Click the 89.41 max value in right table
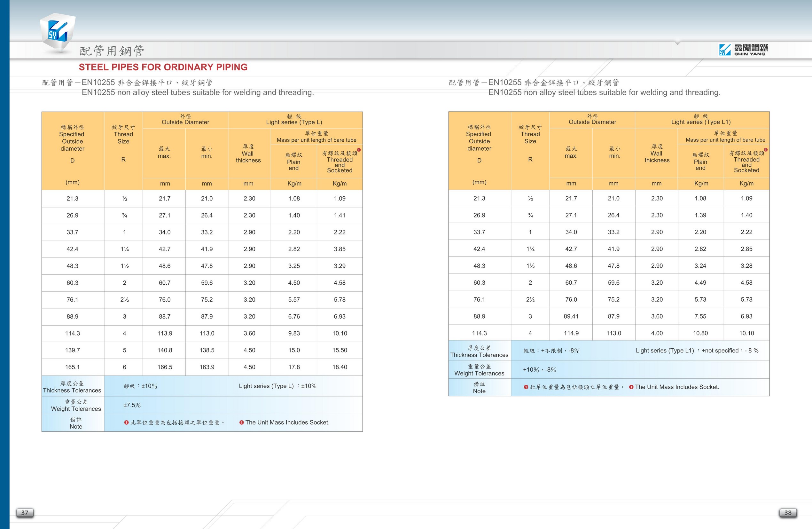812x529 pixels. 571,316
